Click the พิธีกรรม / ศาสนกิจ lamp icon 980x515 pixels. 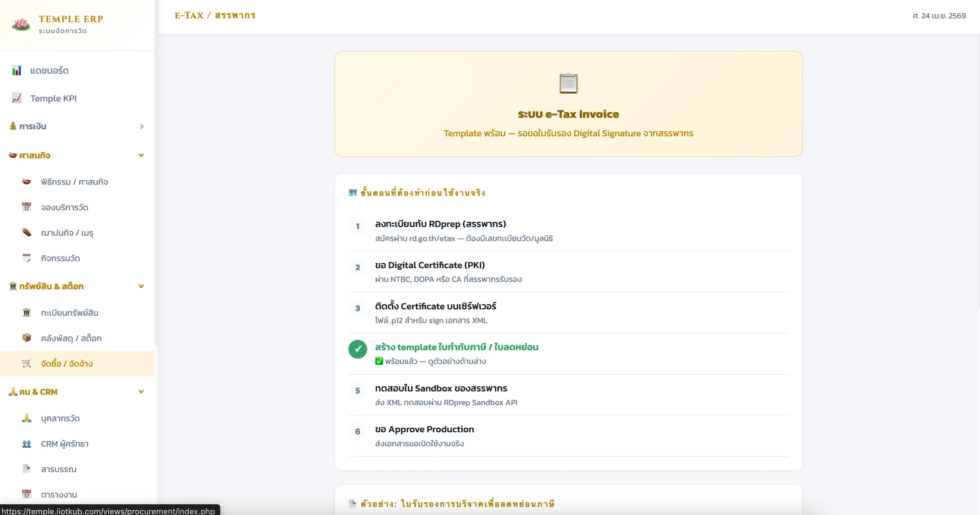[x=27, y=181]
